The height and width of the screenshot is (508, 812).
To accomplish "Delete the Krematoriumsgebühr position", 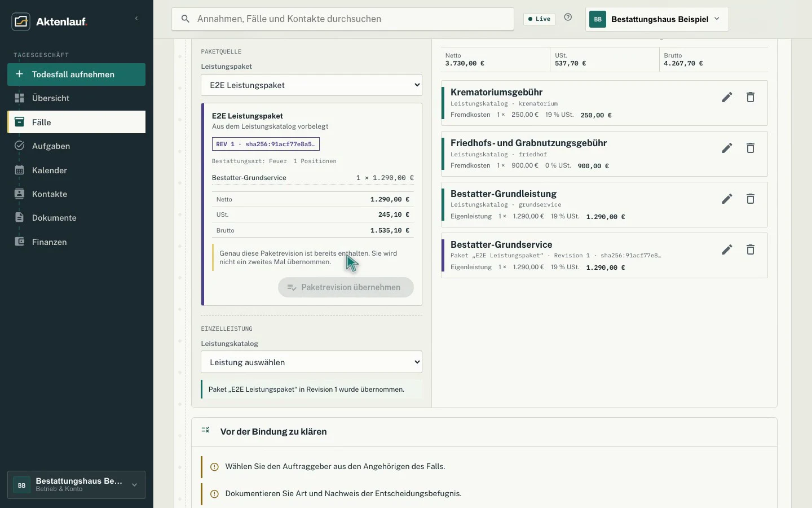I will (751, 98).
